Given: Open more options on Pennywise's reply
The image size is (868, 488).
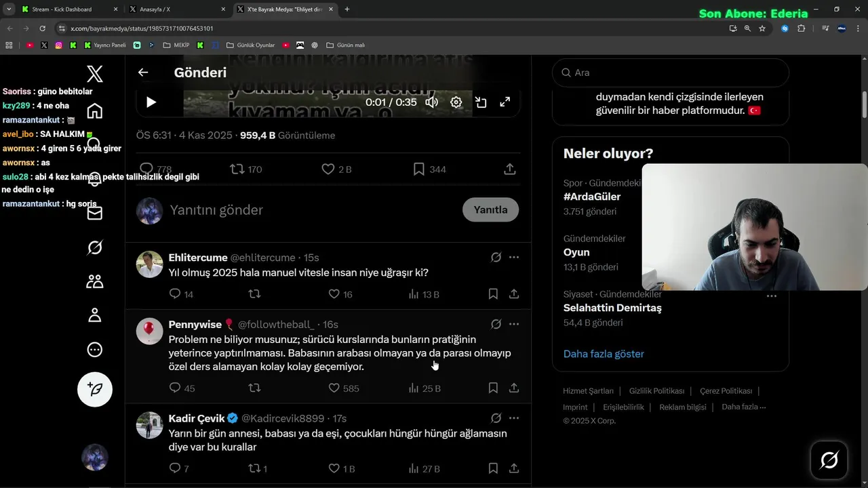Looking at the screenshot, I should 514,325.
